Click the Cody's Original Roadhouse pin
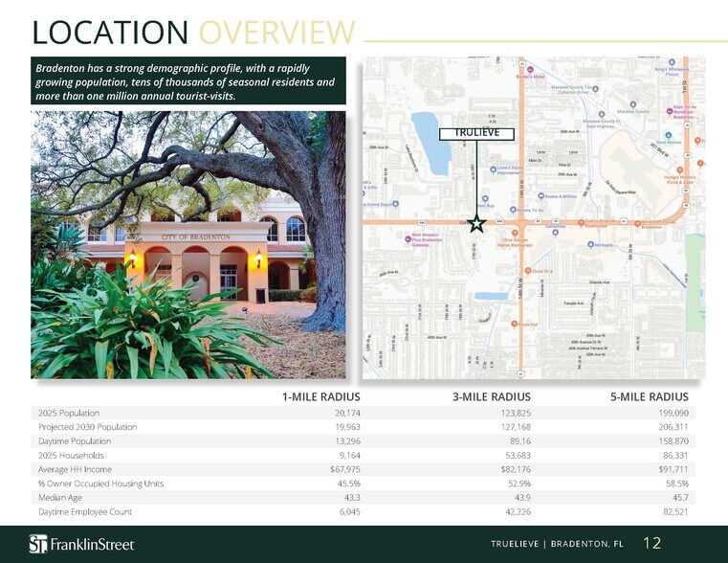Screen dimensions: 728x563 pyautogui.click(x=581, y=223)
